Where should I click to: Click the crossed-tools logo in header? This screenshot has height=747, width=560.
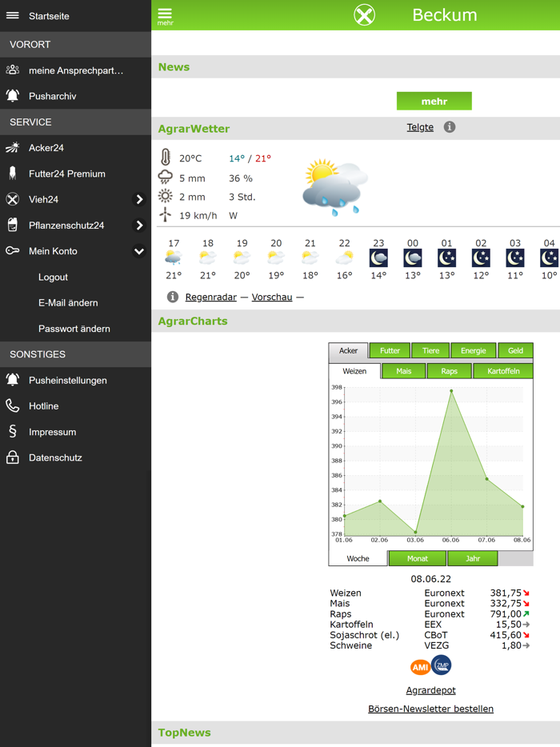point(365,15)
